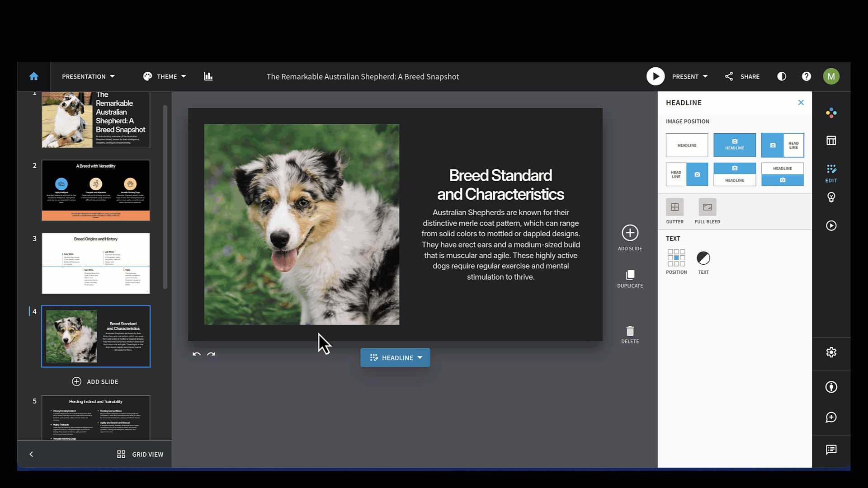Add a comment with the speech-plus icon

[x=831, y=417]
